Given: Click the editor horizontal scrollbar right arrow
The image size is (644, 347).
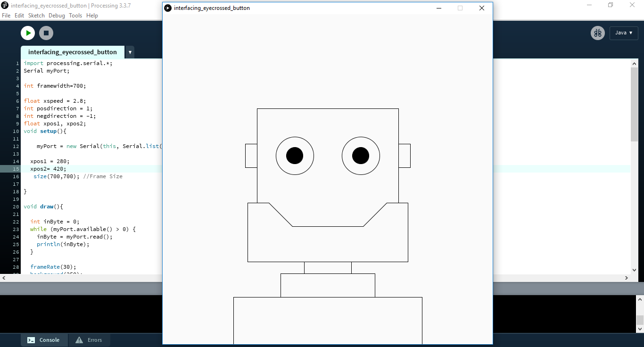Looking at the screenshot, I should (627, 278).
